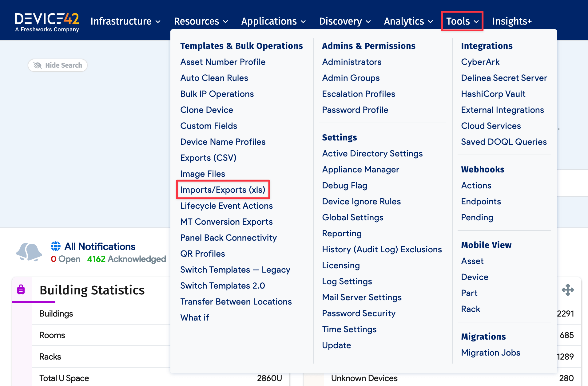Open the Administrators page
This screenshot has height=386, width=588.
point(352,62)
